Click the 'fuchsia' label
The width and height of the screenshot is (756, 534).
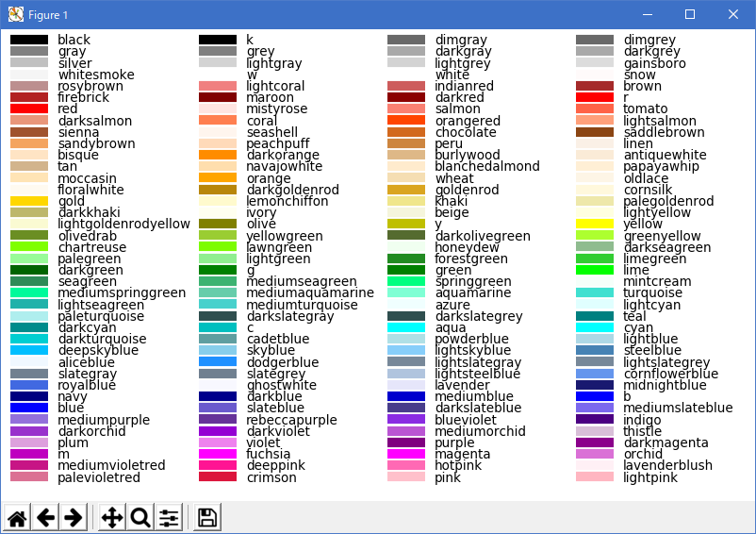point(268,455)
